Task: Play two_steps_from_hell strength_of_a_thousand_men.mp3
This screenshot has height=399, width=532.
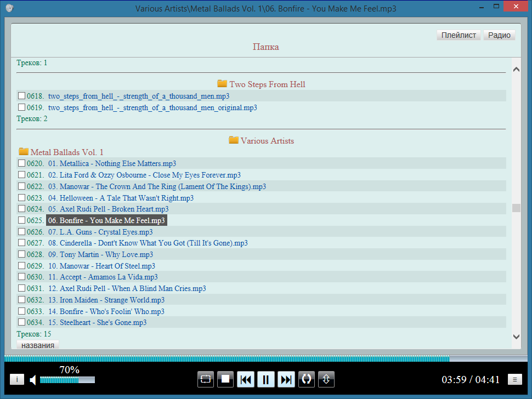Action: point(139,96)
